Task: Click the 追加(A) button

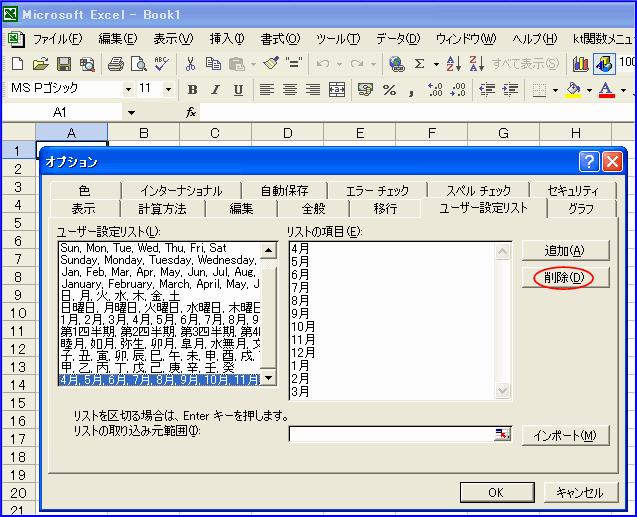Action: 566,251
